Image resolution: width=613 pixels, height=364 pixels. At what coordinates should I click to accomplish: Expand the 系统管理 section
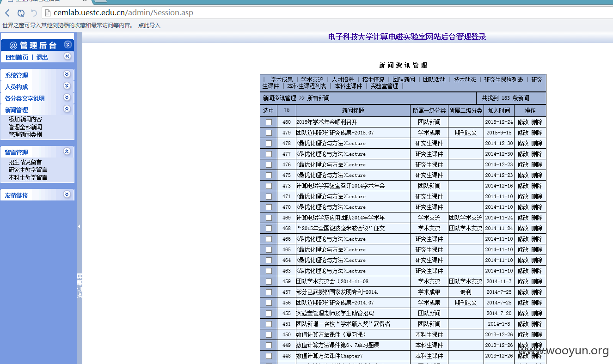point(67,74)
